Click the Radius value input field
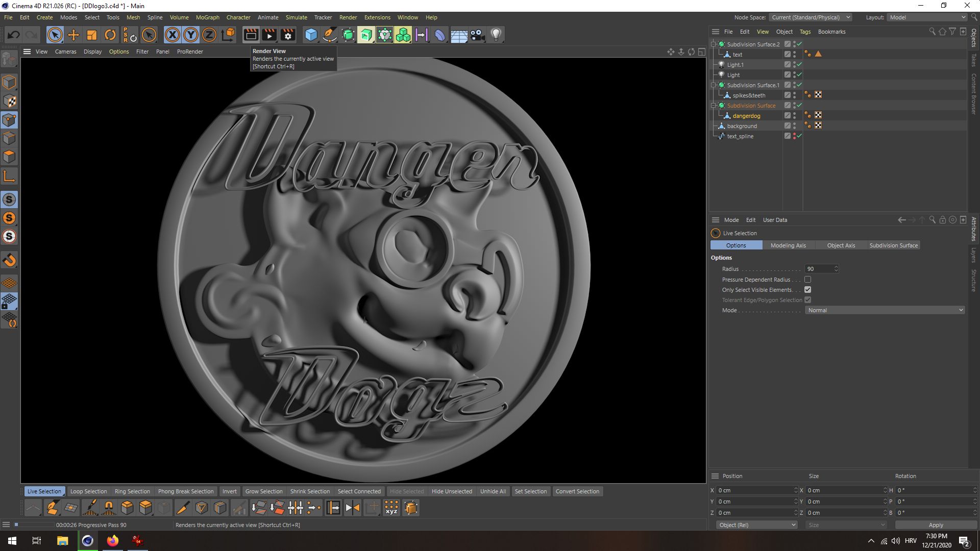The width and height of the screenshot is (980, 551). click(x=818, y=269)
